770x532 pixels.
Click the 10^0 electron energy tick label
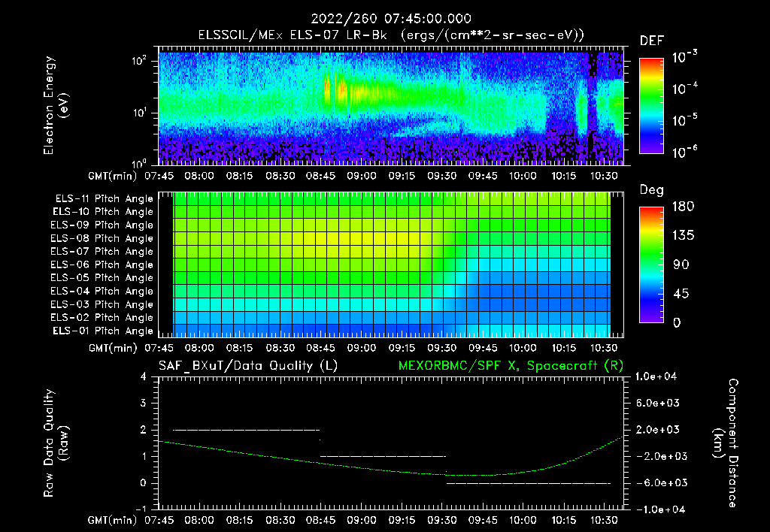click(x=139, y=163)
